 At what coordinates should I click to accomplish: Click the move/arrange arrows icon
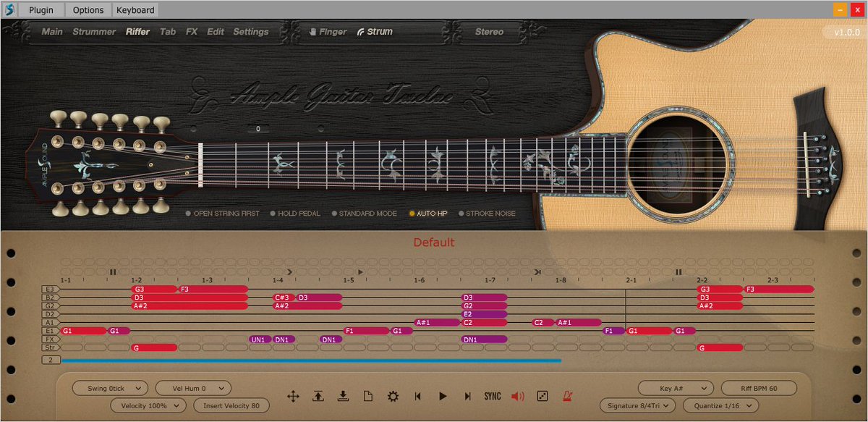292,396
